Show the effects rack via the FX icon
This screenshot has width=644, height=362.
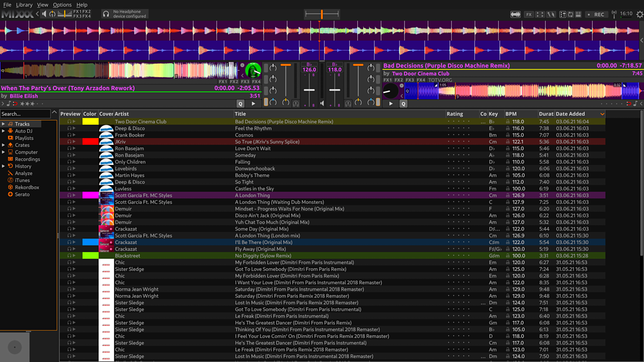[x=529, y=14]
